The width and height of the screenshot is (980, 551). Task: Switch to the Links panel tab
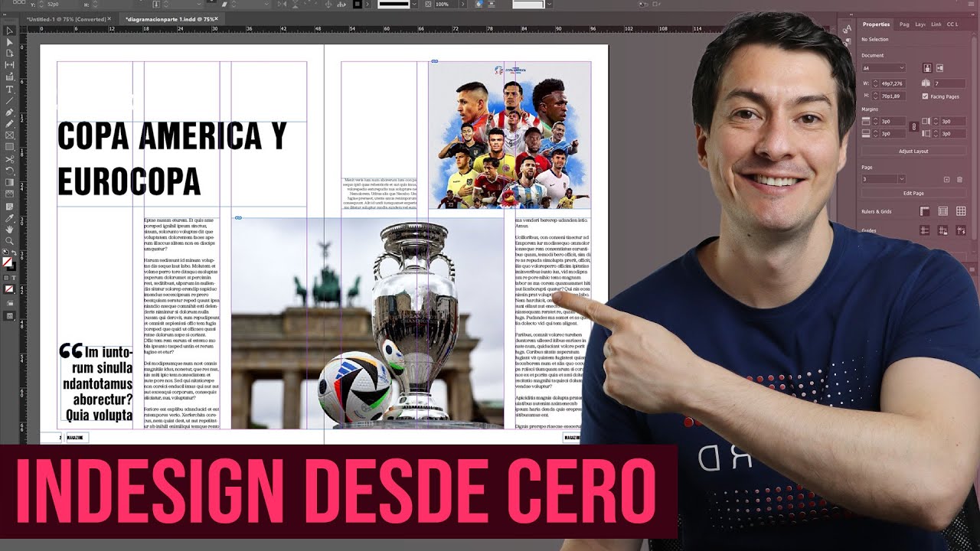[936, 24]
